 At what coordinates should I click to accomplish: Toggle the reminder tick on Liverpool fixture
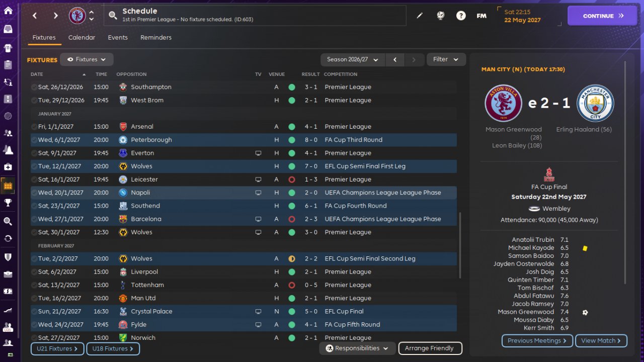click(x=34, y=272)
